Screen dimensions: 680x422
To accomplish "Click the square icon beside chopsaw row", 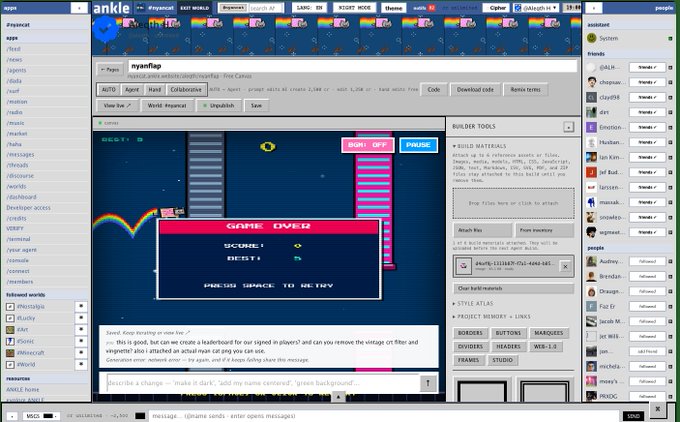I will click(670, 82).
